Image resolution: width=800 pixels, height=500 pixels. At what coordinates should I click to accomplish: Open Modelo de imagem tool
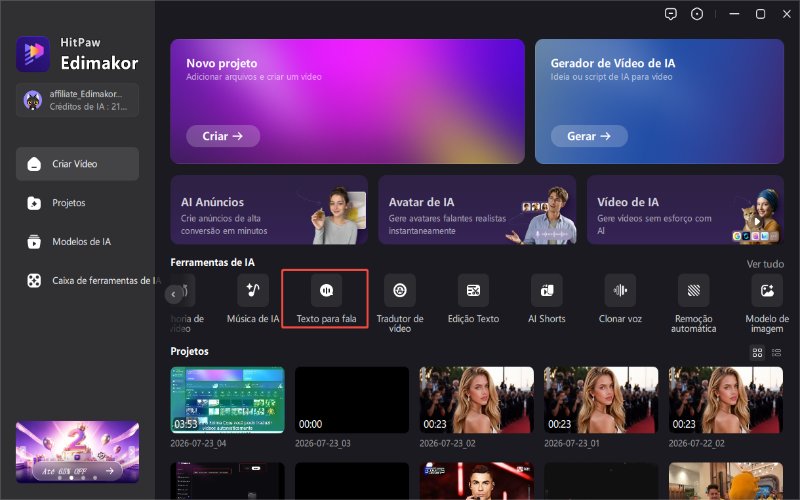[767, 304]
